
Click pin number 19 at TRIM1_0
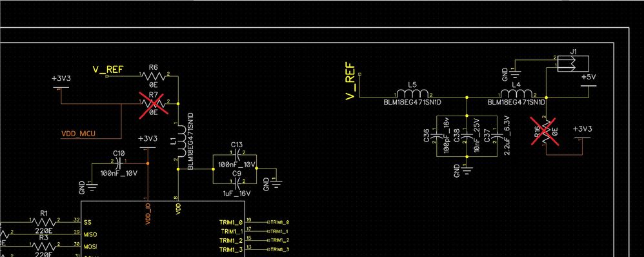249,220
